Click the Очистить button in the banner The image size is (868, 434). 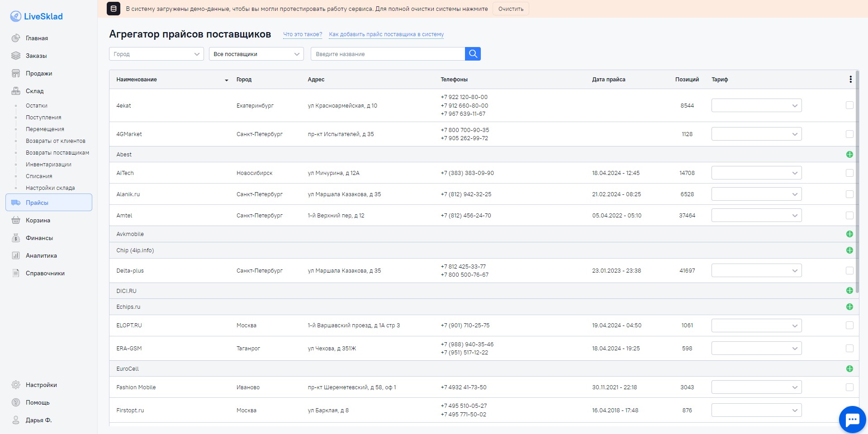coord(511,9)
